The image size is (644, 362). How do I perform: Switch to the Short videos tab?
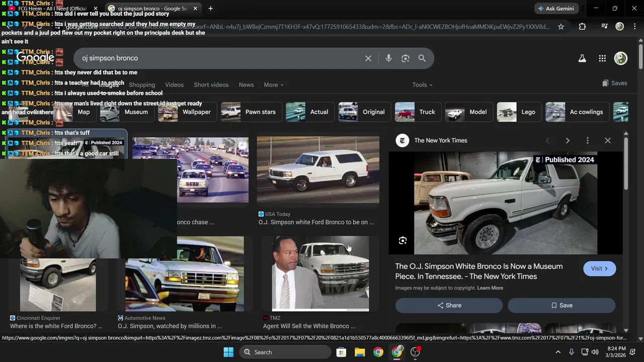pyautogui.click(x=211, y=85)
